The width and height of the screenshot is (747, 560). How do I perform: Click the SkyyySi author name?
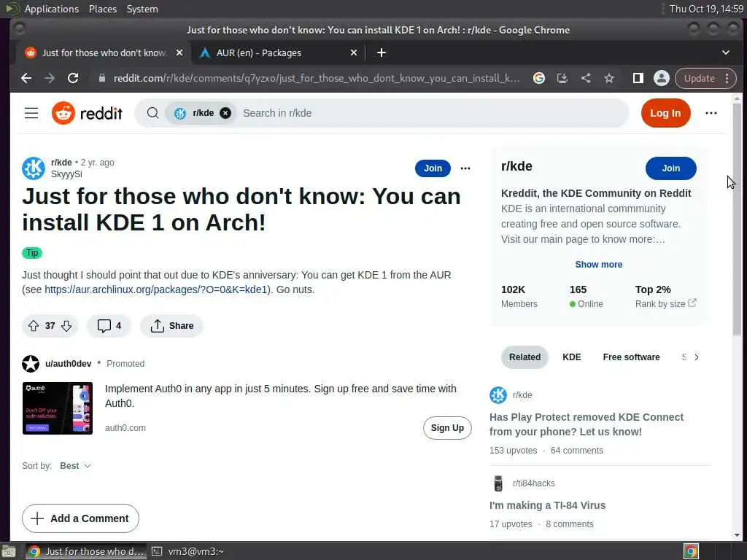click(66, 174)
